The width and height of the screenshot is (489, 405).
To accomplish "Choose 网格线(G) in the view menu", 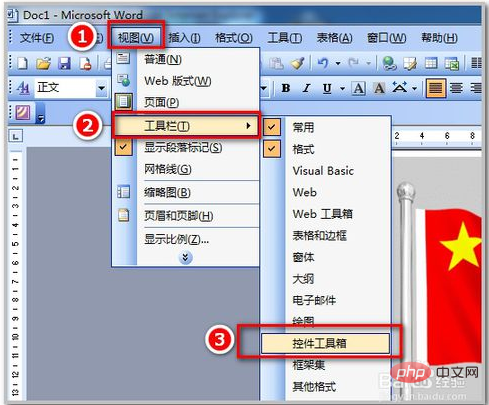I will coord(186,169).
